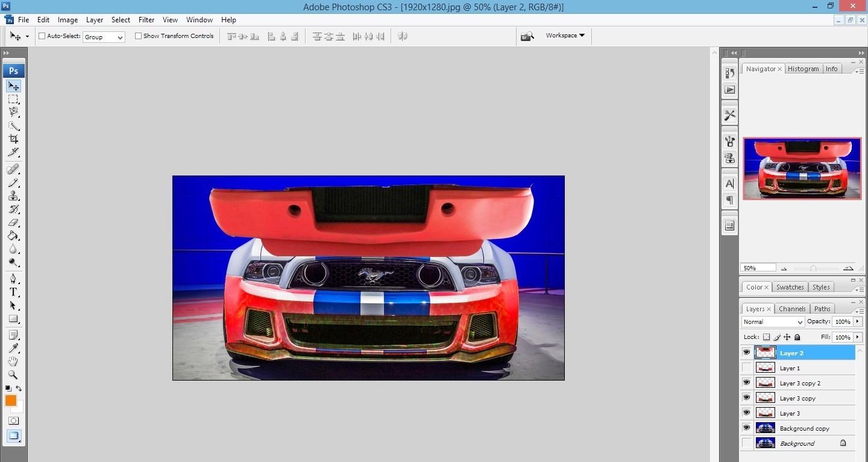Show the Background layer visibility
Screen dimensions: 868x462
(747, 443)
